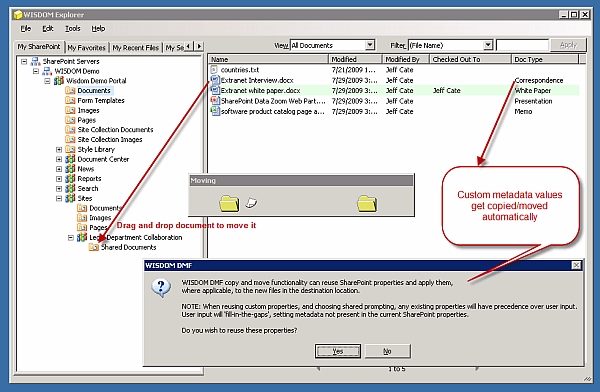This screenshot has height=392, width=600.
Task: Expand the Style Library node
Action: 59,149
